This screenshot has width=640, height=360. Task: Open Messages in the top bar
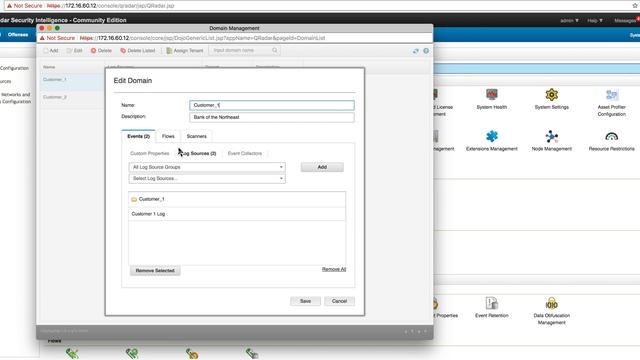tap(626, 20)
